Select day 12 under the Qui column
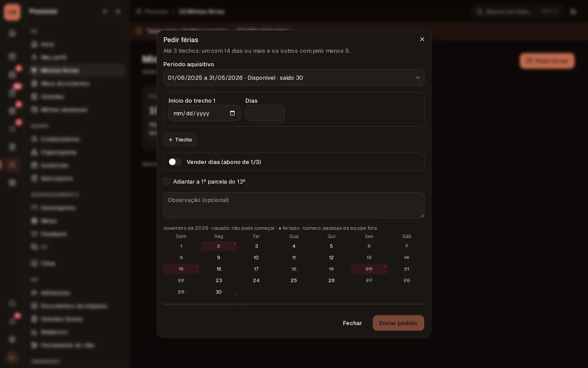Image resolution: width=588 pixels, height=368 pixels. (332, 258)
